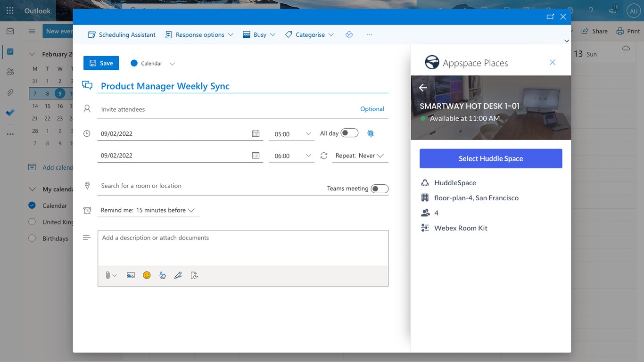The width and height of the screenshot is (644, 362).
Task: Click the Select Huddle Space button
Action: [491, 158]
